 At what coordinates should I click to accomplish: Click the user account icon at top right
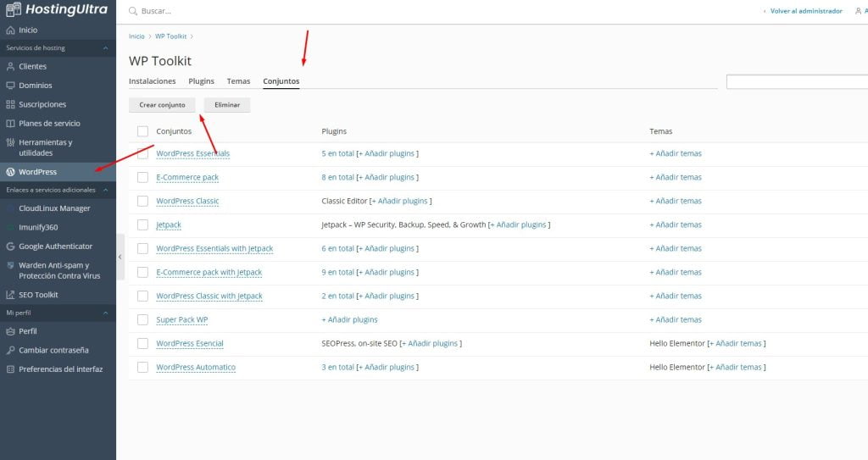(x=858, y=11)
